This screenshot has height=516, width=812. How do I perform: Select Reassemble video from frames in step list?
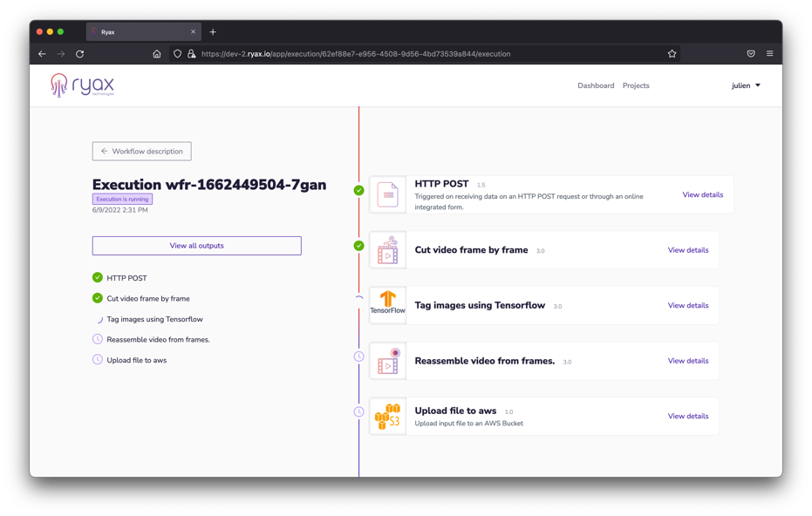[158, 340]
